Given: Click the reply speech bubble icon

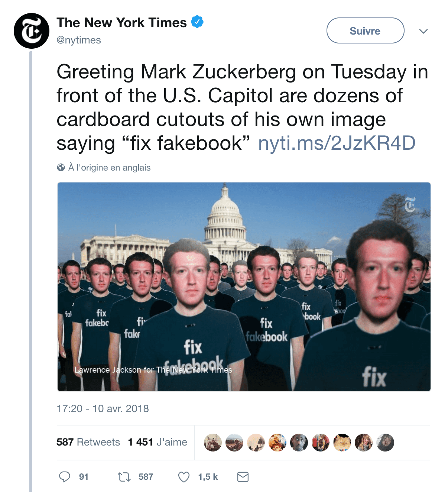Looking at the screenshot, I should coord(65,477).
